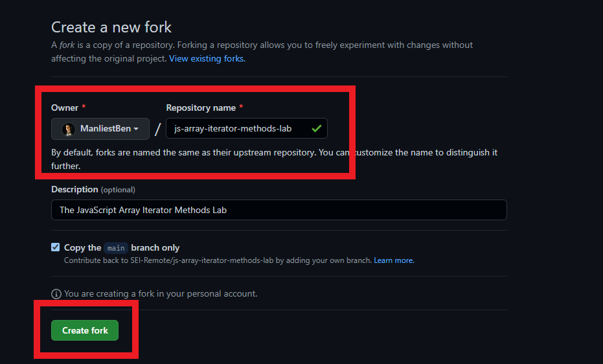This screenshot has width=603, height=364.
Task: Click the green checkmark in the repository name field
Action: pos(316,129)
